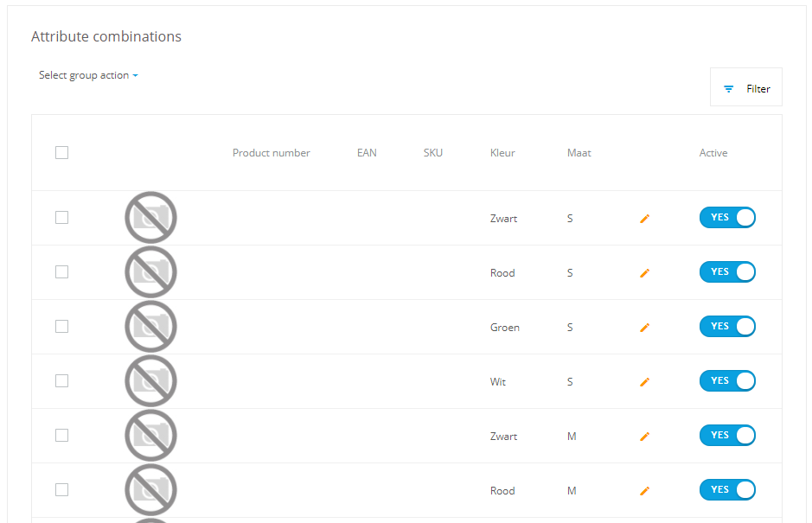Check the Rood S row checkbox

tap(61, 272)
